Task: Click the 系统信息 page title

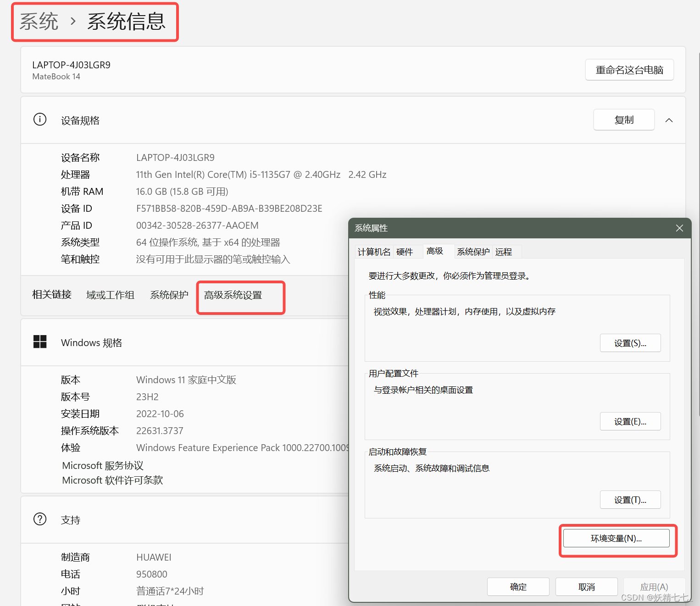Action: [126, 21]
